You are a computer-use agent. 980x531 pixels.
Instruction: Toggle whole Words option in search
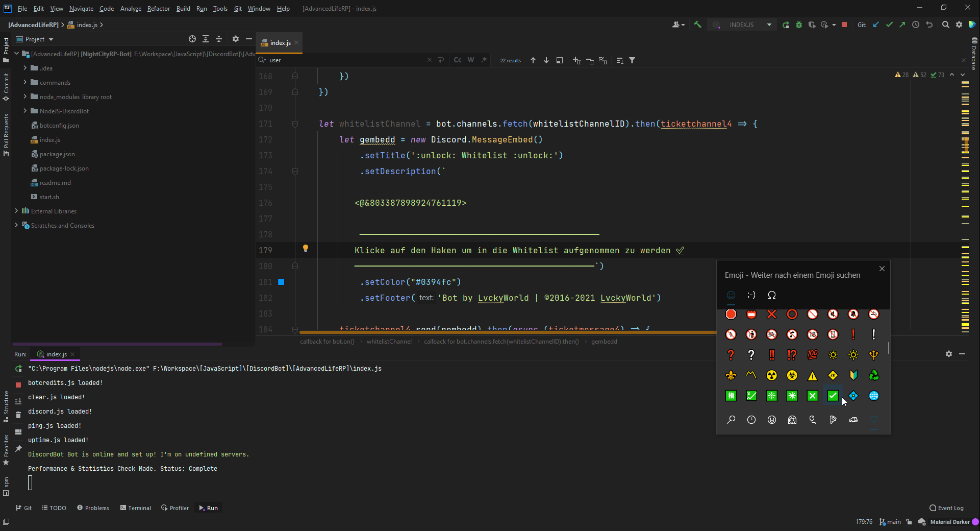pos(471,60)
